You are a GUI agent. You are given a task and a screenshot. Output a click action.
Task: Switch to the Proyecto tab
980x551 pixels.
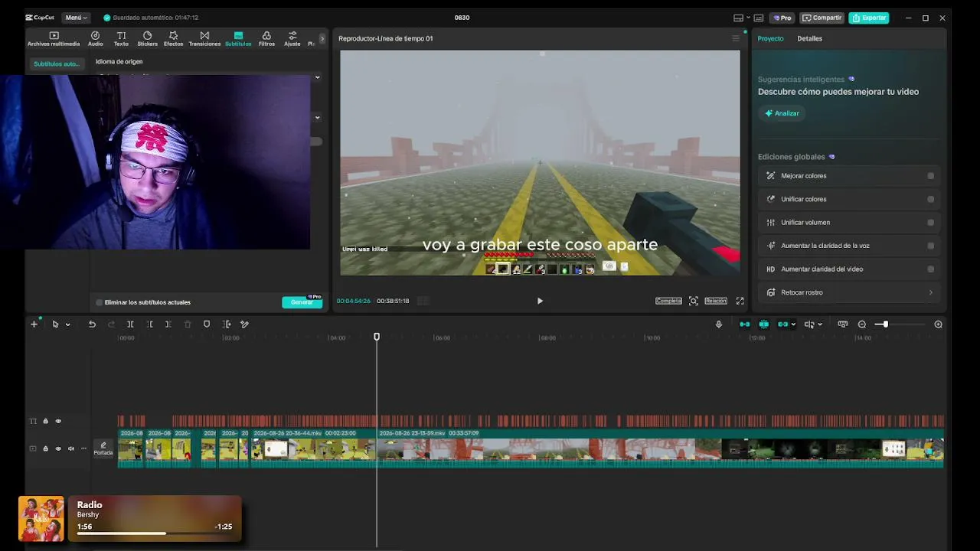770,38
